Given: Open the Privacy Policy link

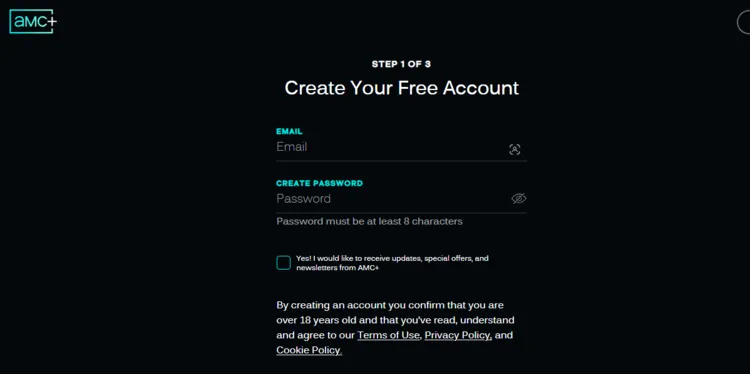Looking at the screenshot, I should (x=458, y=335).
